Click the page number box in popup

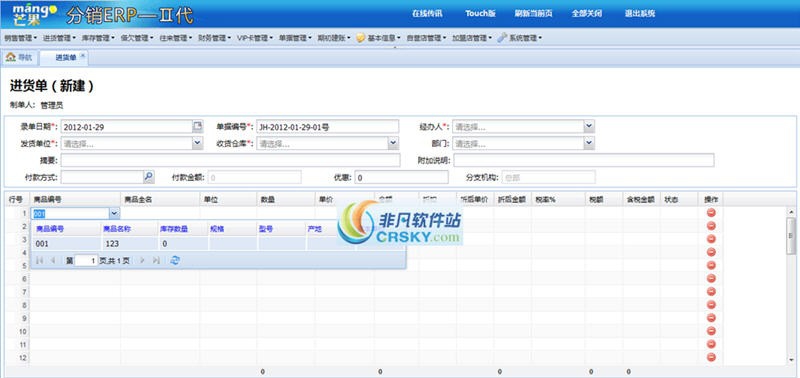click(86, 260)
